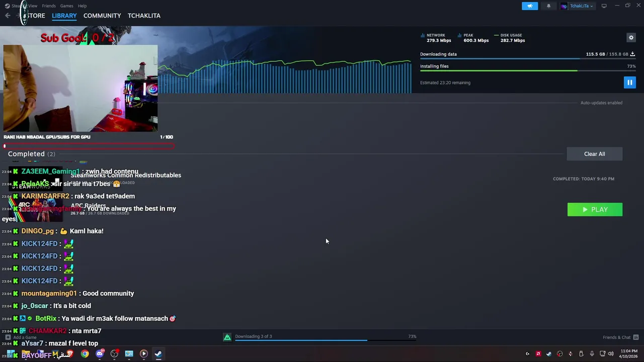Click the Downloading data progress bar

click(x=528, y=59)
